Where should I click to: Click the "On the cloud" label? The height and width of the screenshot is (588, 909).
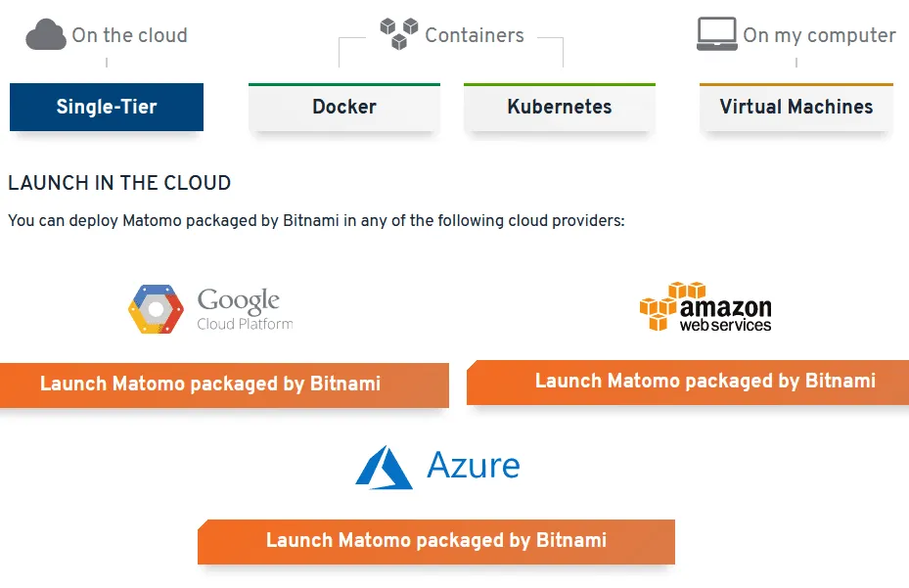pos(128,35)
